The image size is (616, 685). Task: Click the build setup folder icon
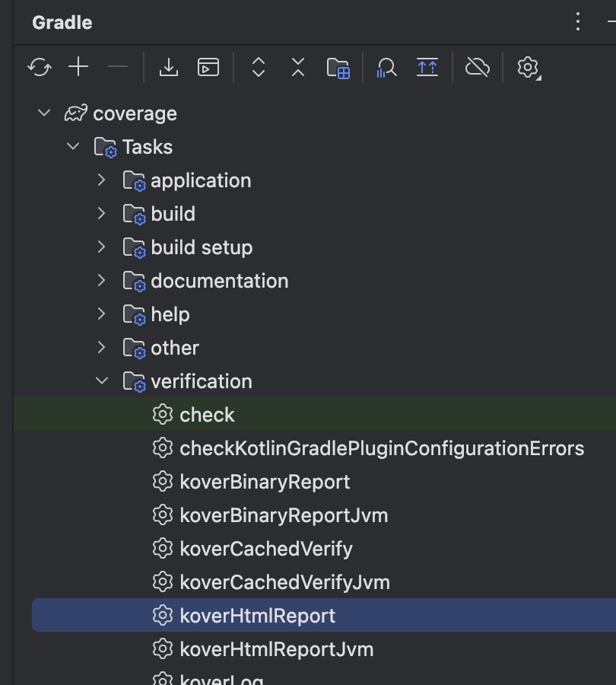(135, 247)
